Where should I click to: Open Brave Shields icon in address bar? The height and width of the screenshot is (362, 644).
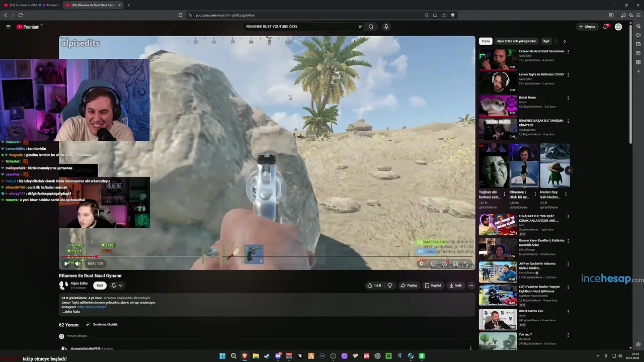pos(453,15)
